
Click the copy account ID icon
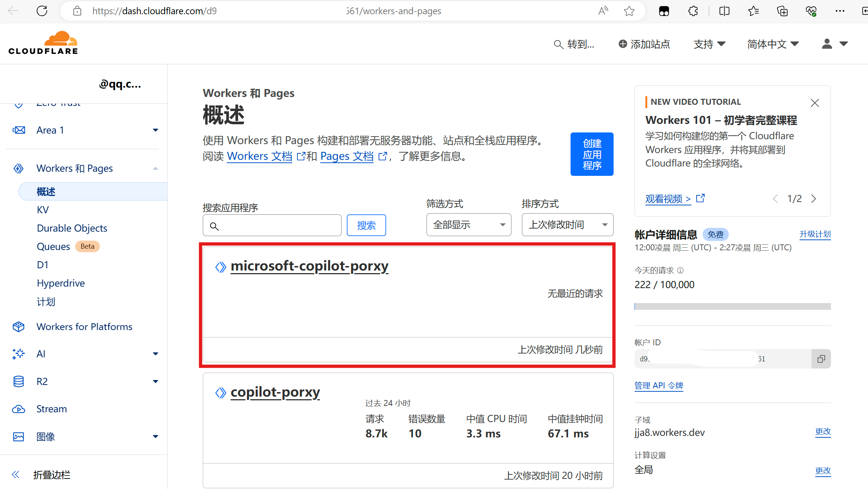point(821,359)
